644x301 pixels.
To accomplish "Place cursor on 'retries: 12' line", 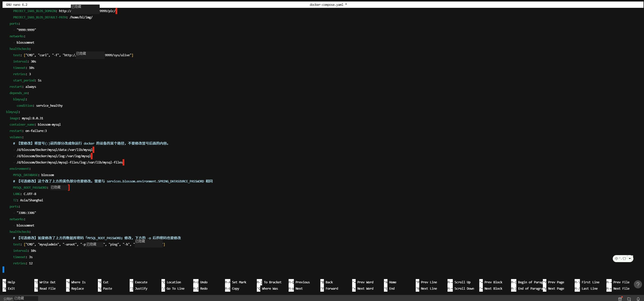I will [x=23, y=263].
